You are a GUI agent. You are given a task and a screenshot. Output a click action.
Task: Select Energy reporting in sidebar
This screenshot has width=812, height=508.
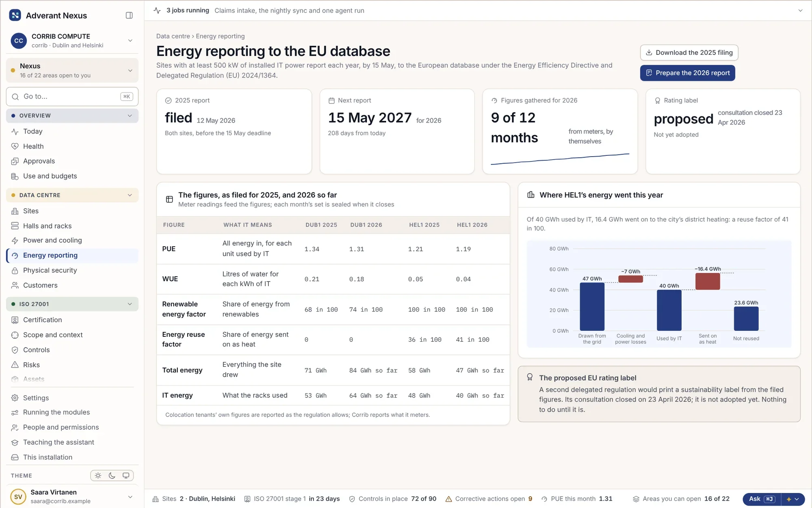(72, 255)
